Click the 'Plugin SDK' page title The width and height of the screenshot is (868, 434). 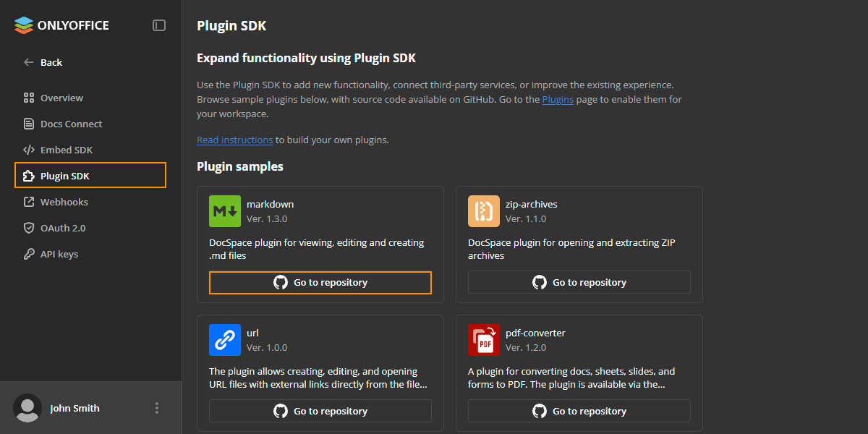pos(231,26)
